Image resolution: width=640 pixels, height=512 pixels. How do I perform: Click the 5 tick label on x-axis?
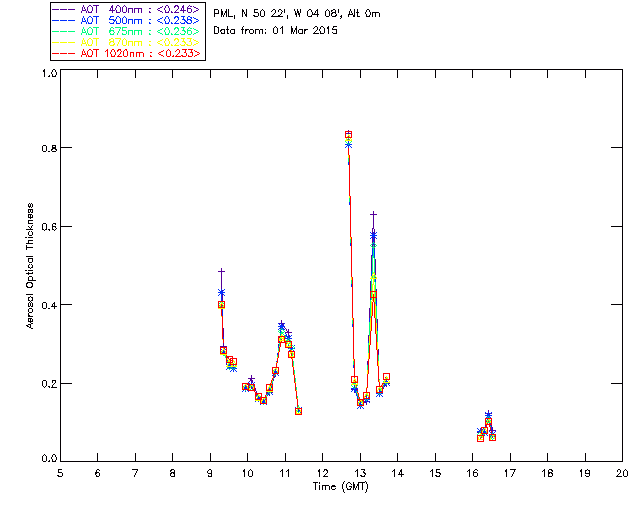(60, 473)
